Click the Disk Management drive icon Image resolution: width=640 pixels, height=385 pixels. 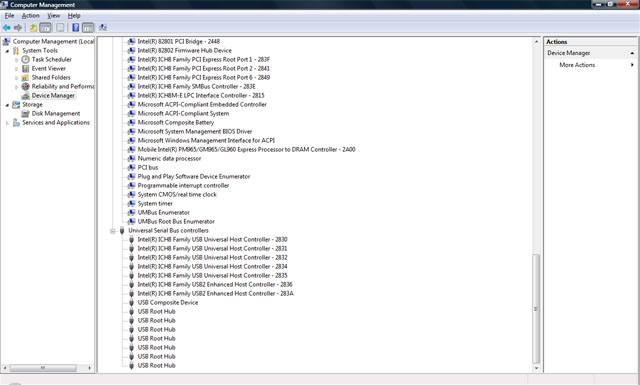[x=25, y=113]
